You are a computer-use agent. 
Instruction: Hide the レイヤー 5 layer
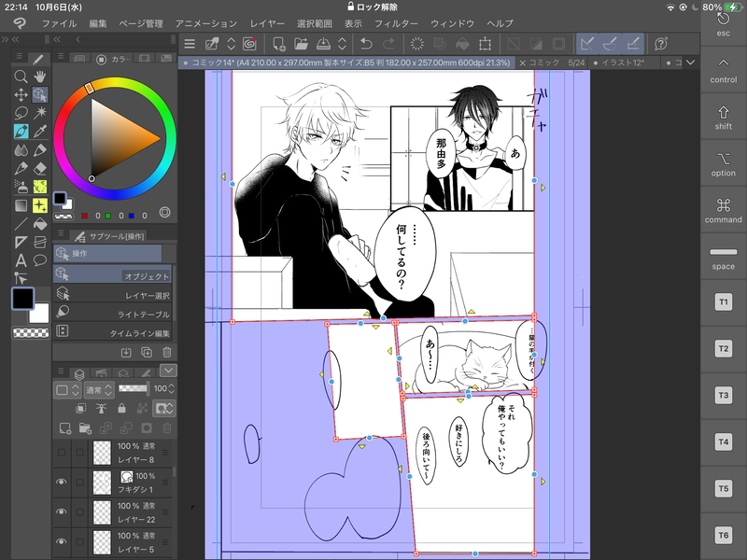62,542
